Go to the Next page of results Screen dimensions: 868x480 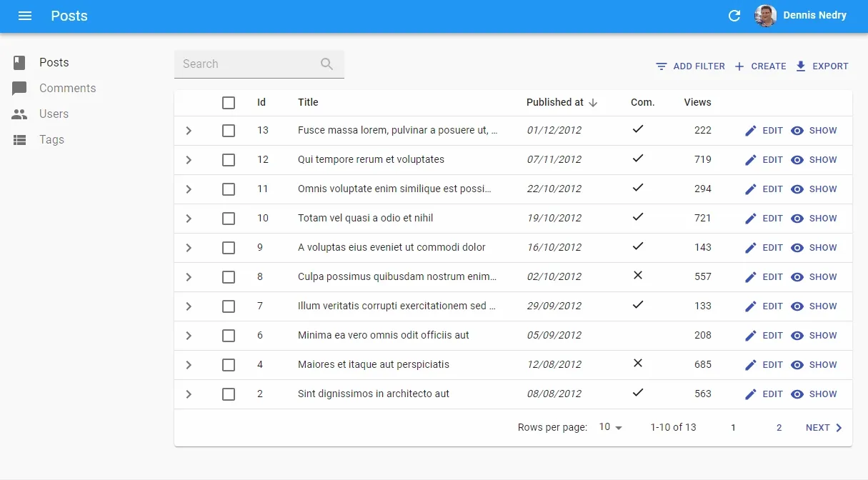click(824, 428)
